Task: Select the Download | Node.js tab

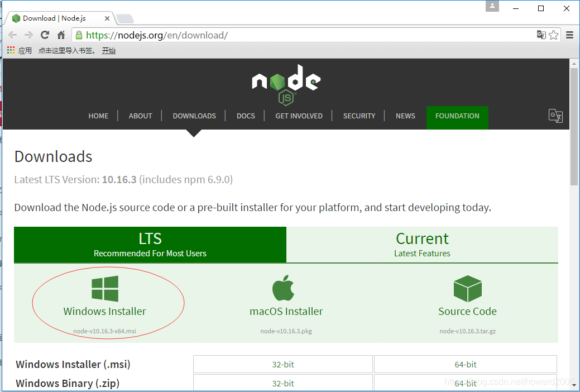Action: click(x=59, y=18)
